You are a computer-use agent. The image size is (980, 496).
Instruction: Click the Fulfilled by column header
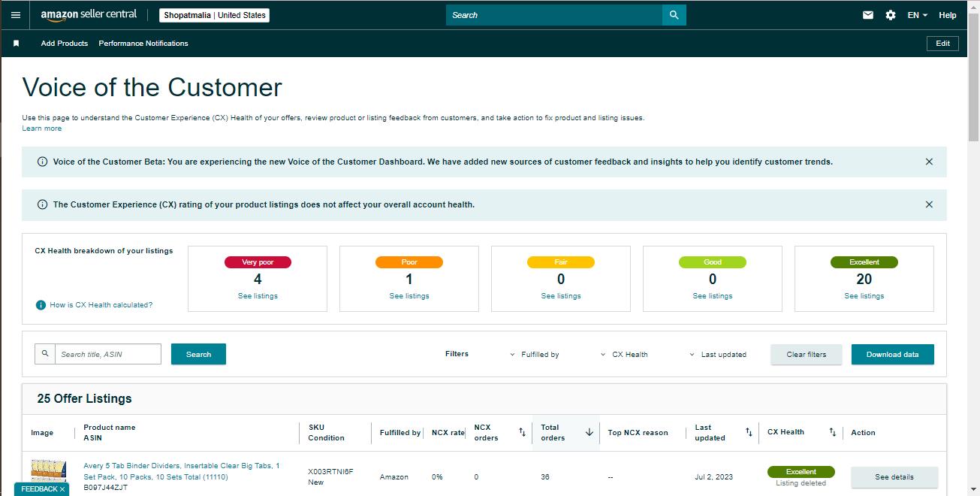(x=400, y=433)
